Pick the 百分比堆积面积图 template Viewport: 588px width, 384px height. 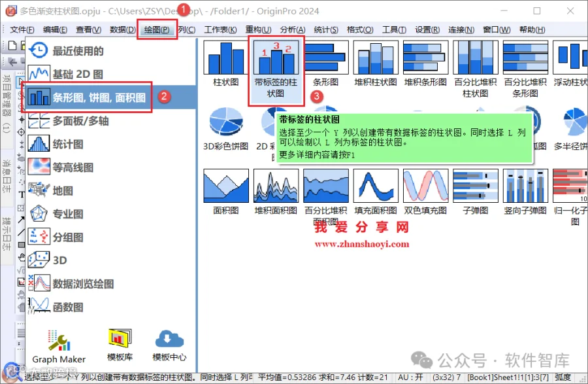[x=325, y=197]
